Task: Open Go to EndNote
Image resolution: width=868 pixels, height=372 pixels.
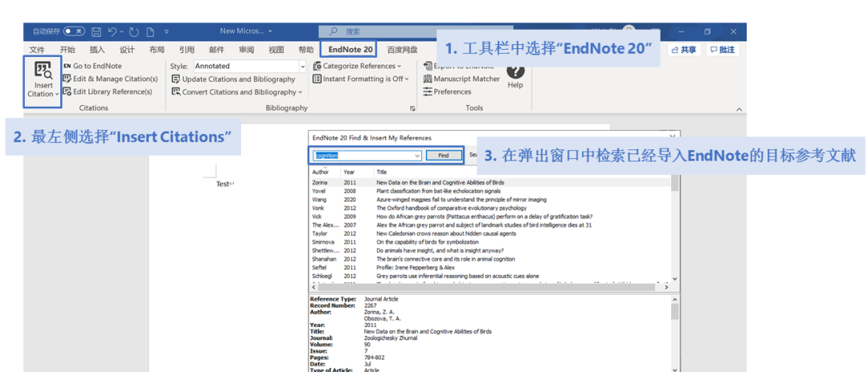Action: click(x=92, y=66)
